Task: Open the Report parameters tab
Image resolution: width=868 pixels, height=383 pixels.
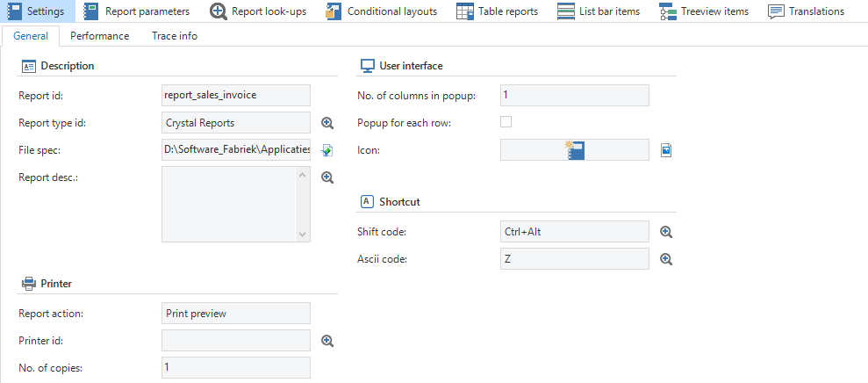Action: [136, 11]
